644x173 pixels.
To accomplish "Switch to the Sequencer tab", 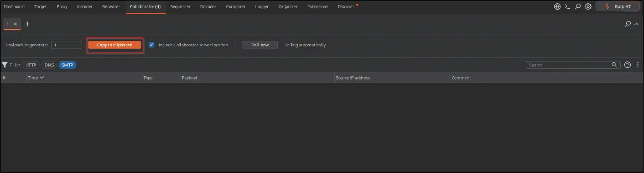I will click(x=180, y=6).
